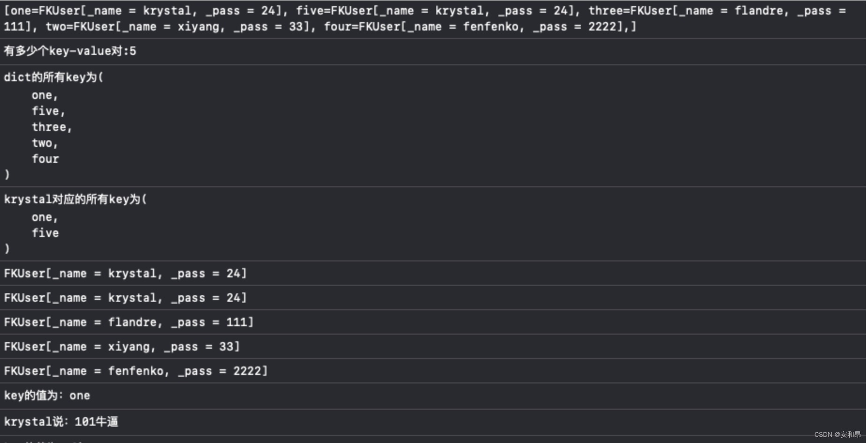Click the 'krystal对应的所有key为(' line
This screenshot has width=868, height=443.
click(75, 199)
